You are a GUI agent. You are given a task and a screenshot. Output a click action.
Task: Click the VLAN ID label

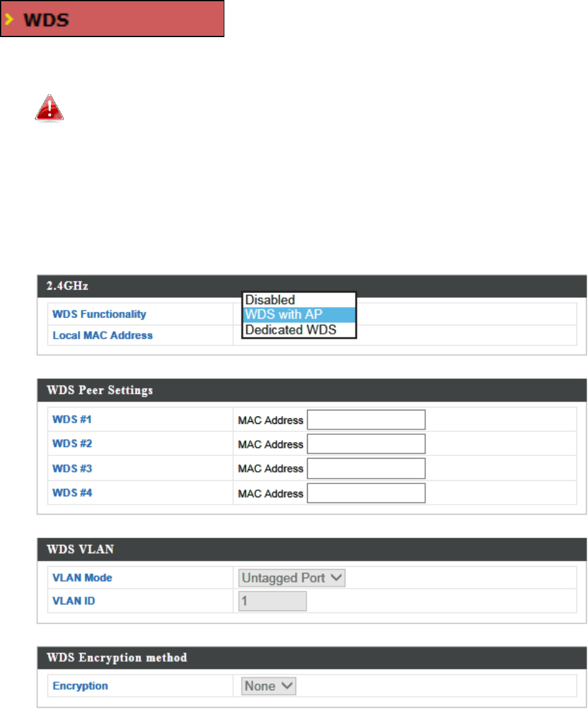[74, 601]
